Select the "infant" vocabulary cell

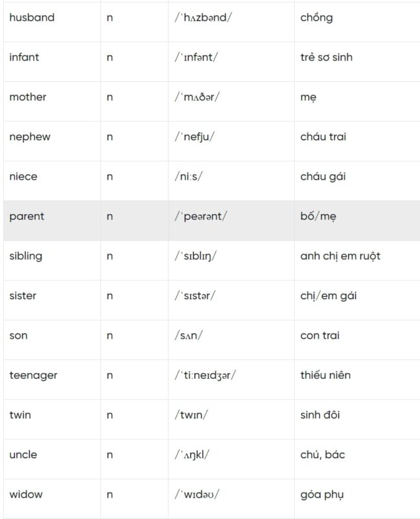pyautogui.click(x=24, y=57)
